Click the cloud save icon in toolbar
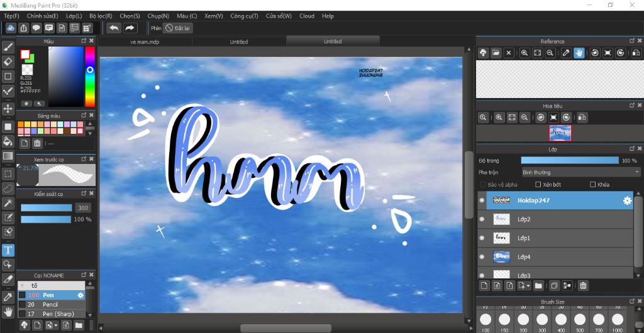Viewport: 644px width, 333px height. 11,28
